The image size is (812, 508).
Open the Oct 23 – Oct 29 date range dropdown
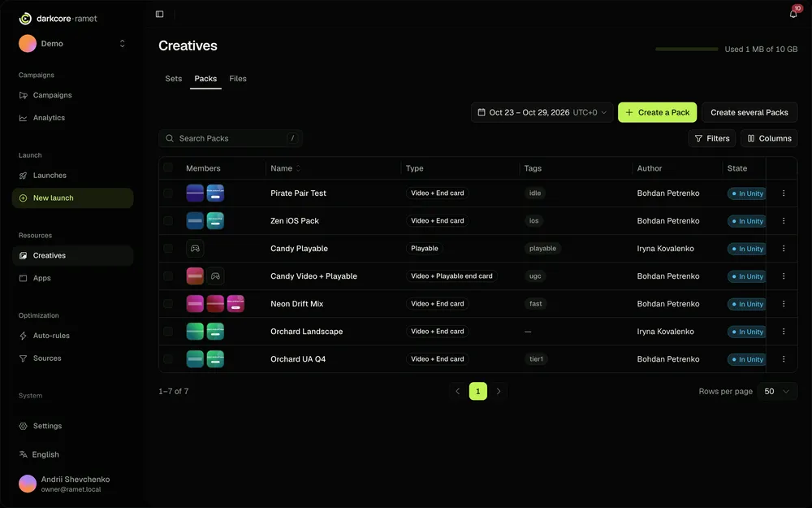[x=542, y=112]
